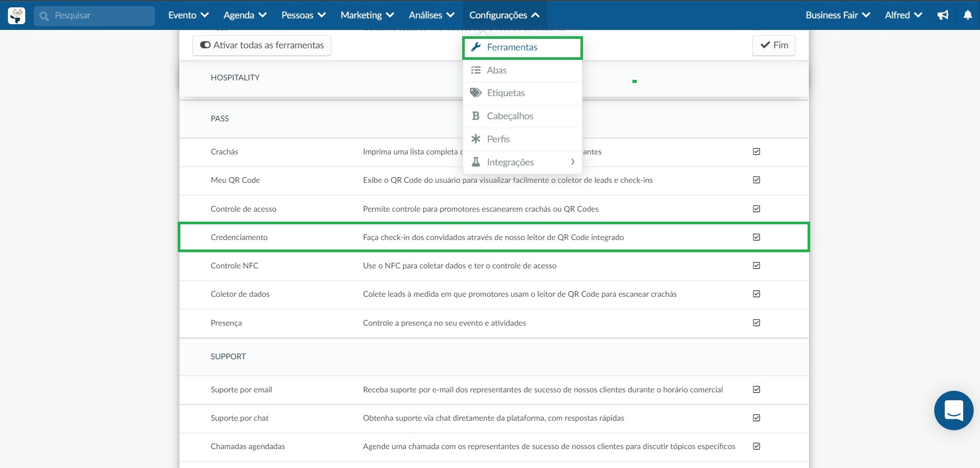Image resolution: width=980 pixels, height=468 pixels.
Task: Open the Alfred user dropdown
Action: pyautogui.click(x=903, y=15)
